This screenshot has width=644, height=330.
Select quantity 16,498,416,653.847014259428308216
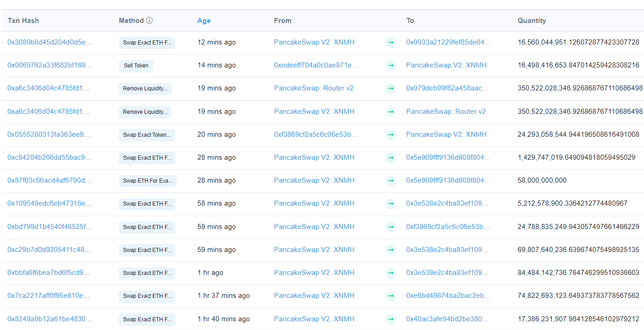[x=578, y=65]
